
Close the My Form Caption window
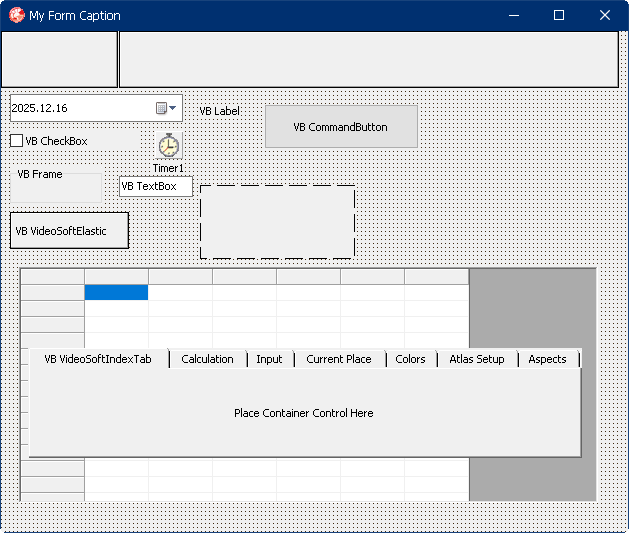tap(605, 15)
